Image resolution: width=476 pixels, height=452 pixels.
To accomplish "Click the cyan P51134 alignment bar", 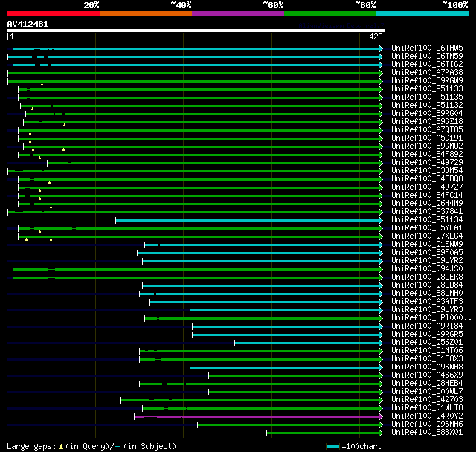I will click(248, 220).
